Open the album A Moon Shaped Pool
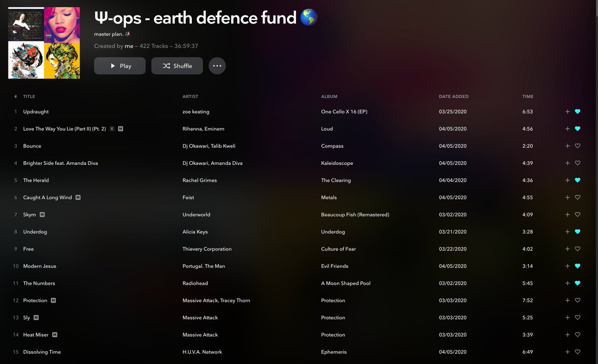 (x=346, y=283)
